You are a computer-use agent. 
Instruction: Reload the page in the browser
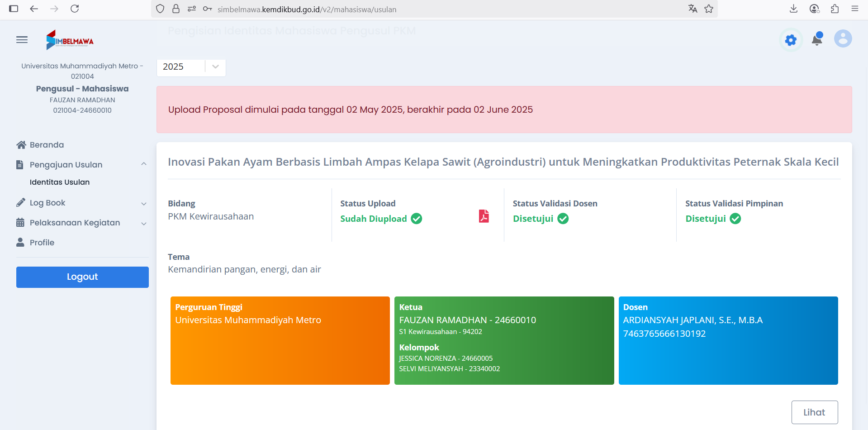(75, 9)
